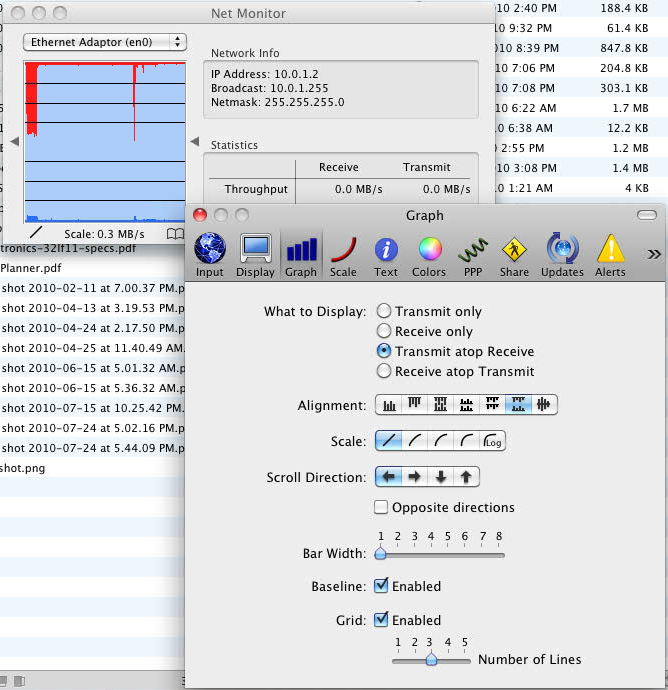This screenshot has width=668, height=690.
Task: Toggle the Baseline Enabled checkbox
Action: pyautogui.click(x=382, y=587)
